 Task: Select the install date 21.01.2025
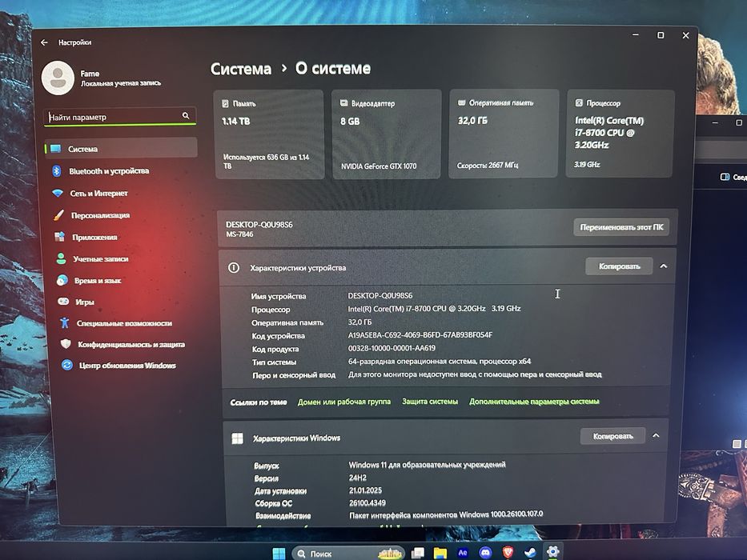[x=365, y=490]
